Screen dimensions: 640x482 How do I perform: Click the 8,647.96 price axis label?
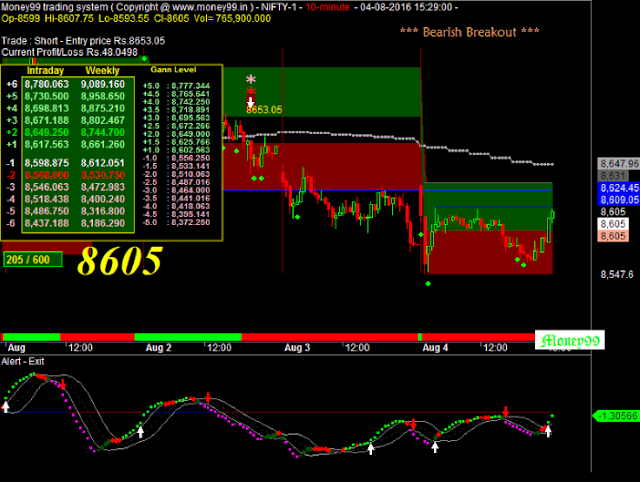tap(619, 164)
